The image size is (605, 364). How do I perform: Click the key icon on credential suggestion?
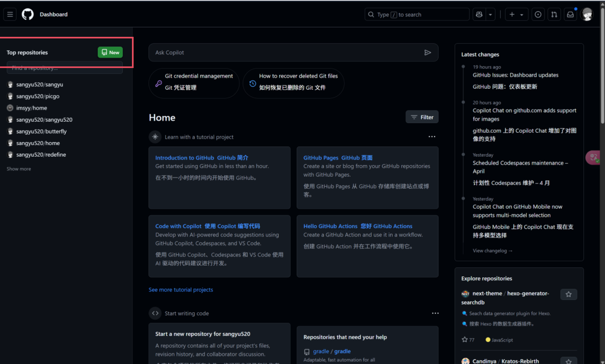coord(158,84)
